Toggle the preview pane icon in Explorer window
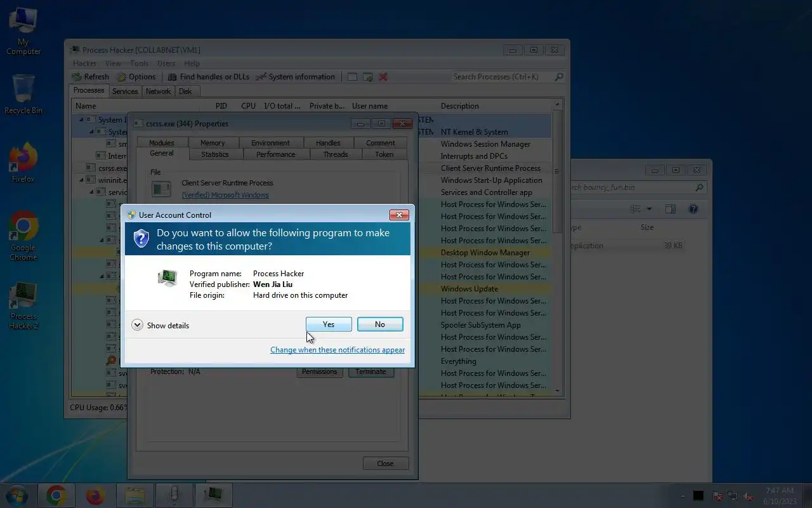 coord(671,209)
